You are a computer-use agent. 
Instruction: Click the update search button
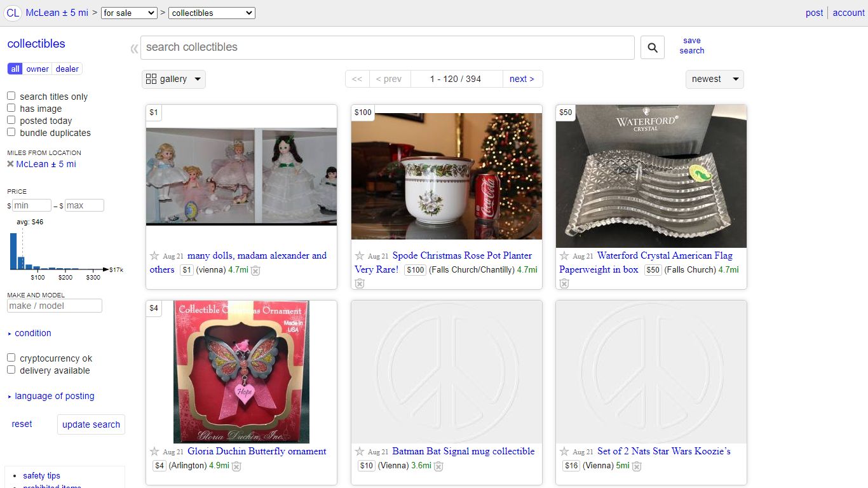(x=91, y=424)
